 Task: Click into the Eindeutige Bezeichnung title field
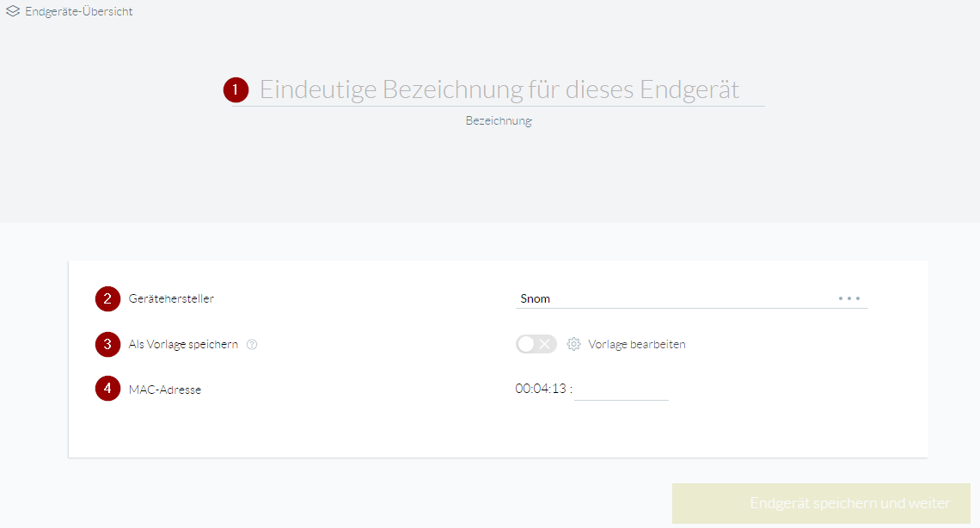pyautogui.click(x=499, y=90)
